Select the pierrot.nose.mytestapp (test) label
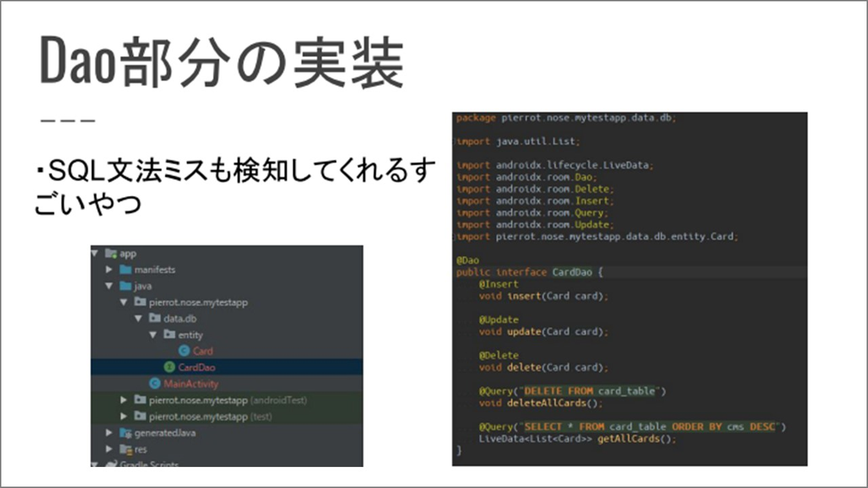This screenshot has height=488, width=868. point(210,416)
